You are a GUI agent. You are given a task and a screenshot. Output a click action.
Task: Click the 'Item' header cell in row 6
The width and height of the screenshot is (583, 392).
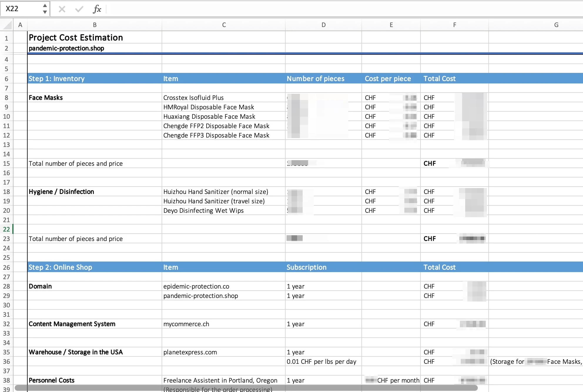224,78
